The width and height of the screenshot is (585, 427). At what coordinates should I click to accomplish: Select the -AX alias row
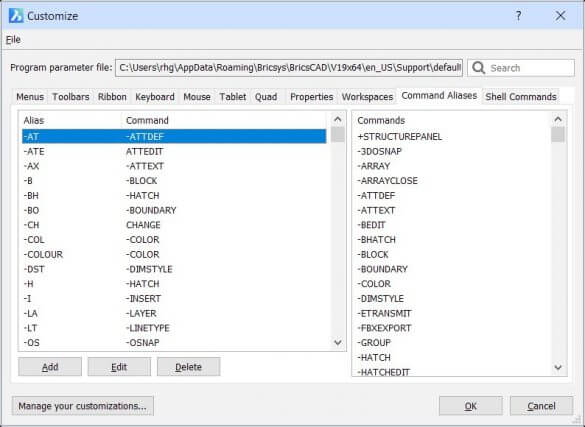[174, 166]
